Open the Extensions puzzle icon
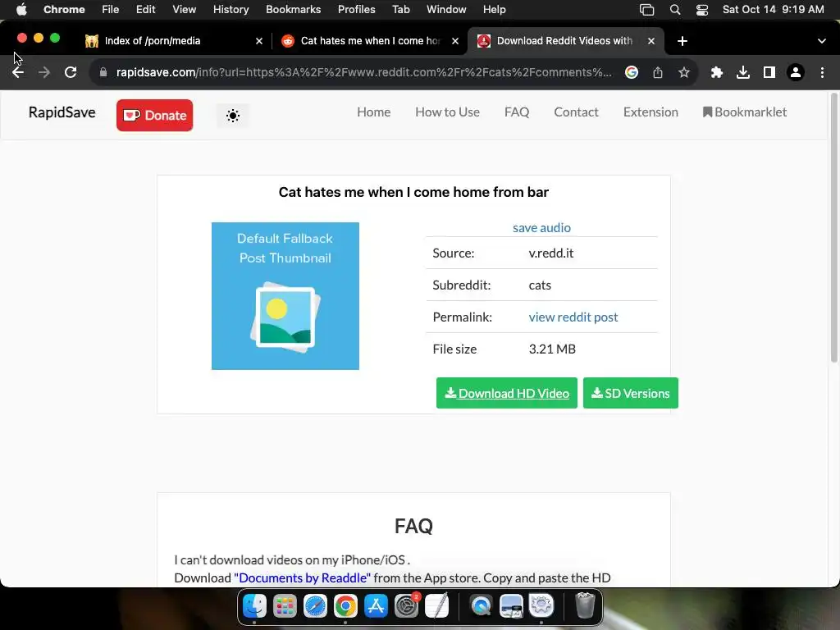The height and width of the screenshot is (630, 840). click(717, 72)
